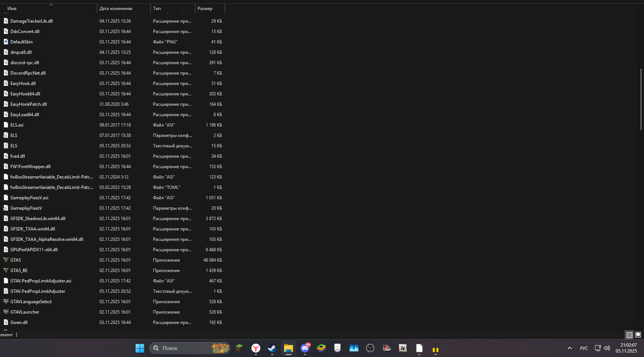Screen dimensions: 644x357
Task: Launch the Minecraft grass block taskbar icon
Action: pyautogui.click(x=240, y=348)
